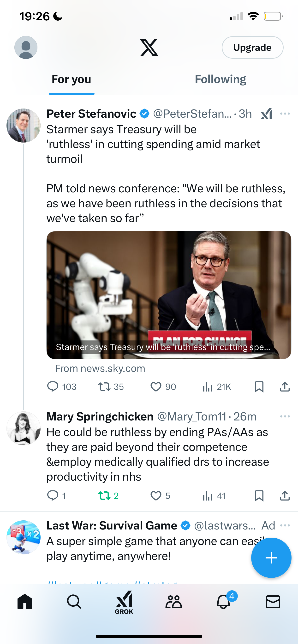Open Grok from bottom navigation bar
298x644 pixels.
pyautogui.click(x=124, y=603)
